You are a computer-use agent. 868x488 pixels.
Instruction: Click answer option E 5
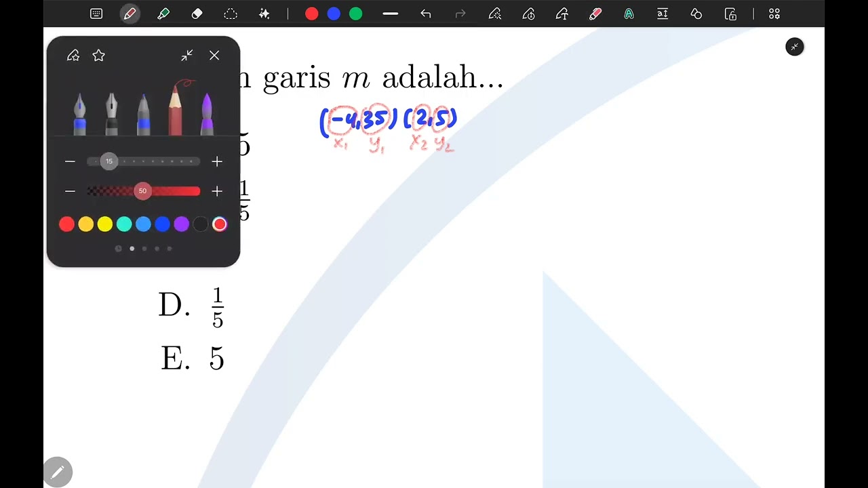tap(193, 359)
